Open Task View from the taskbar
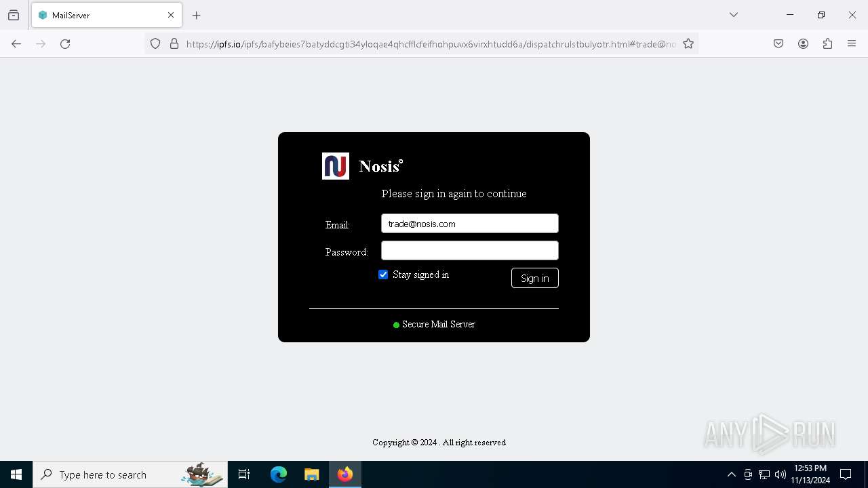Viewport: 868px width, 488px height. pos(244,474)
